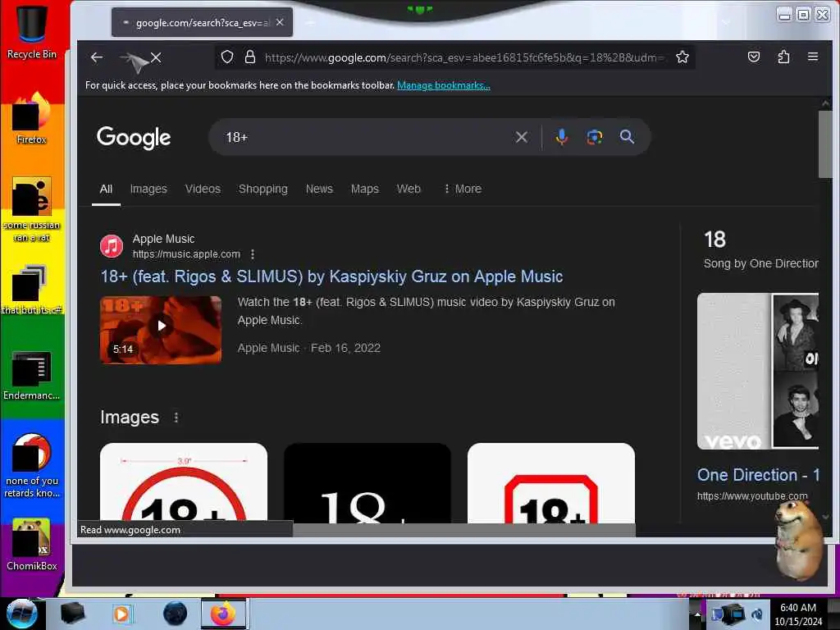
Task: Open the dark globe taskbar icon
Action: tap(175, 614)
